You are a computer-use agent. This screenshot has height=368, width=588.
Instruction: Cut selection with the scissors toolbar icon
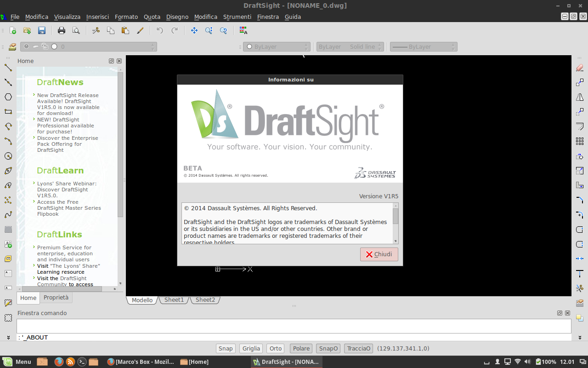(x=96, y=30)
